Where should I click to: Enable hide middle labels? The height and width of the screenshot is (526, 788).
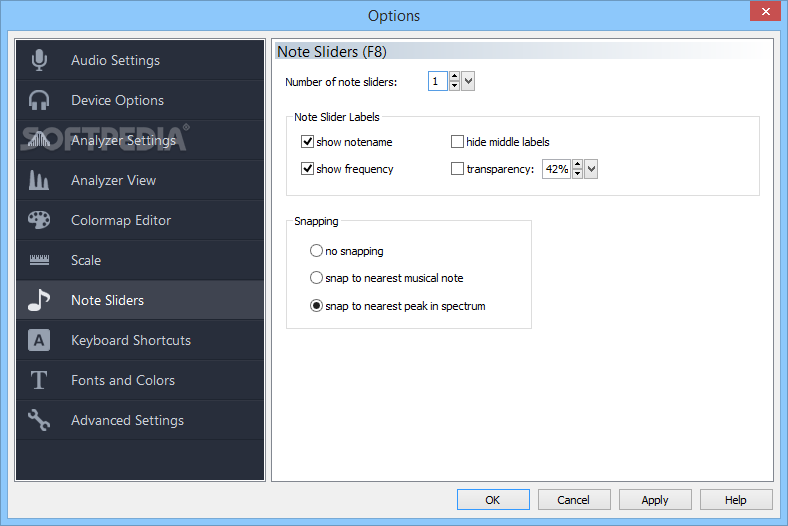[457, 142]
